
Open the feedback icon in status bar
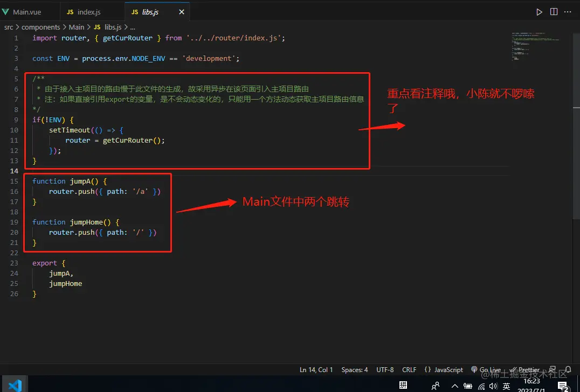[x=553, y=369]
